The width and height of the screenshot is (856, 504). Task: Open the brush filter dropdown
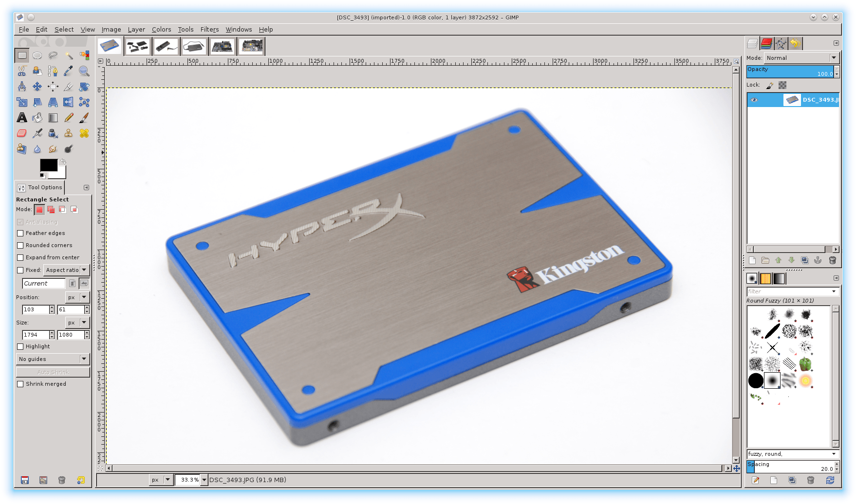[834, 291]
